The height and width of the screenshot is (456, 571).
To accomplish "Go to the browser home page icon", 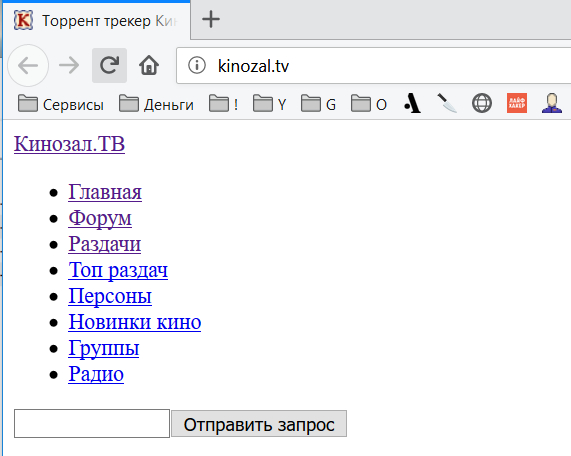I will click(x=149, y=66).
